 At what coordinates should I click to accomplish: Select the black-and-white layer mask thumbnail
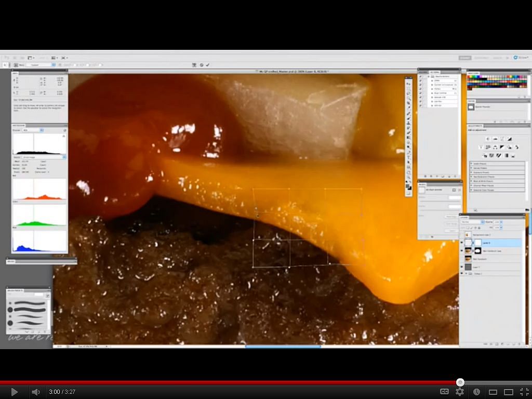(x=478, y=251)
